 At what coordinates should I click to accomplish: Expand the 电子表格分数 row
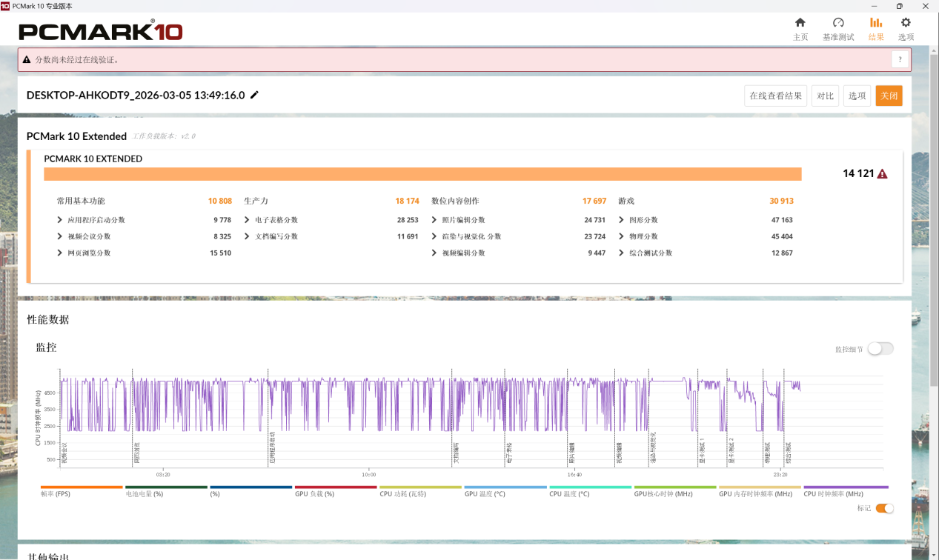pyautogui.click(x=247, y=220)
